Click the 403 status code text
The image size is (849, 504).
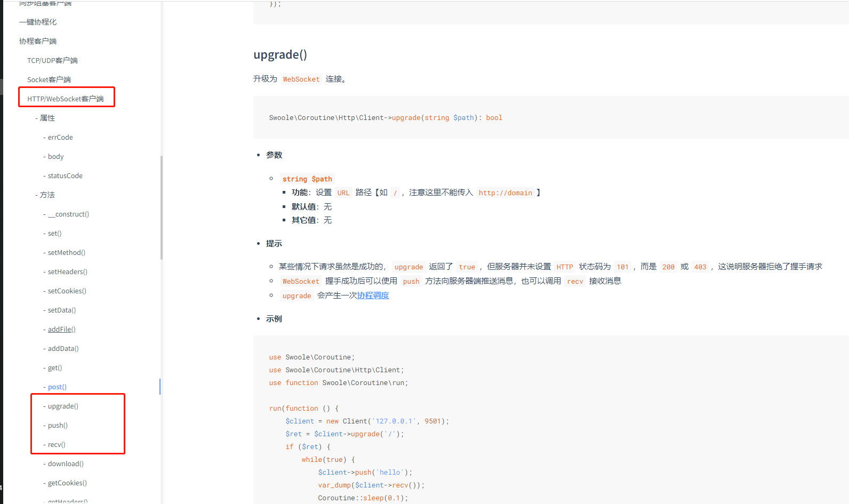click(700, 267)
